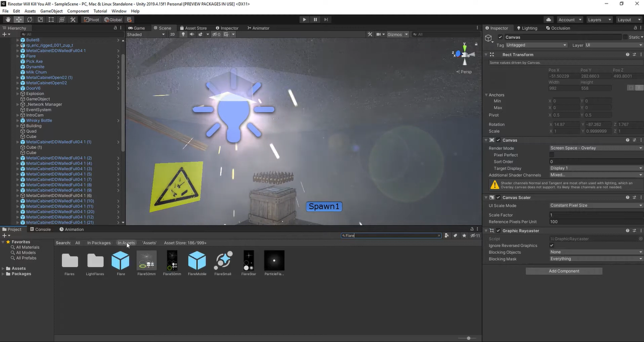Open the Layout dropdown

[x=628, y=20]
